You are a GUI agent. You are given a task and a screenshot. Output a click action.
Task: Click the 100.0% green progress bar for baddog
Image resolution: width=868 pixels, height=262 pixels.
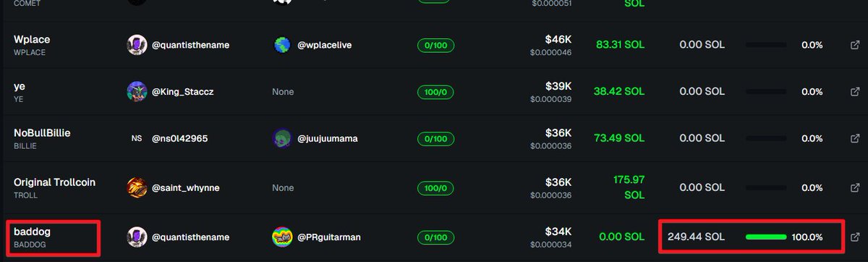[x=766, y=237]
